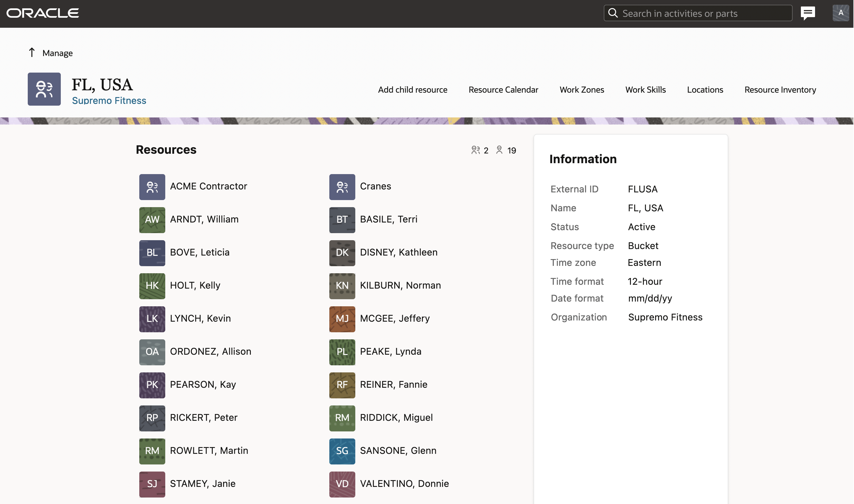Image resolution: width=854 pixels, height=504 pixels.
Task: Click the SG avatar for SANSONE, Glenn
Action: pos(342,451)
